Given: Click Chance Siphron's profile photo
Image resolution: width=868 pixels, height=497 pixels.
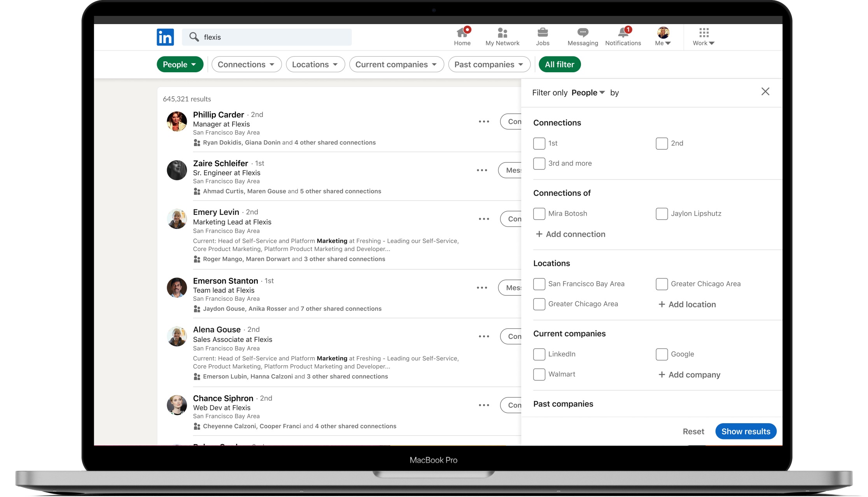Looking at the screenshot, I should (x=177, y=405).
